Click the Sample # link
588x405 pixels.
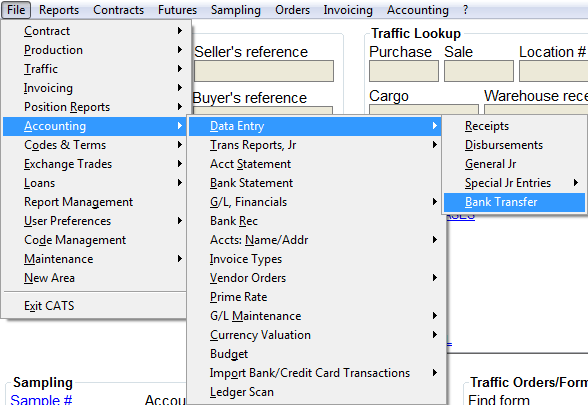(41, 399)
